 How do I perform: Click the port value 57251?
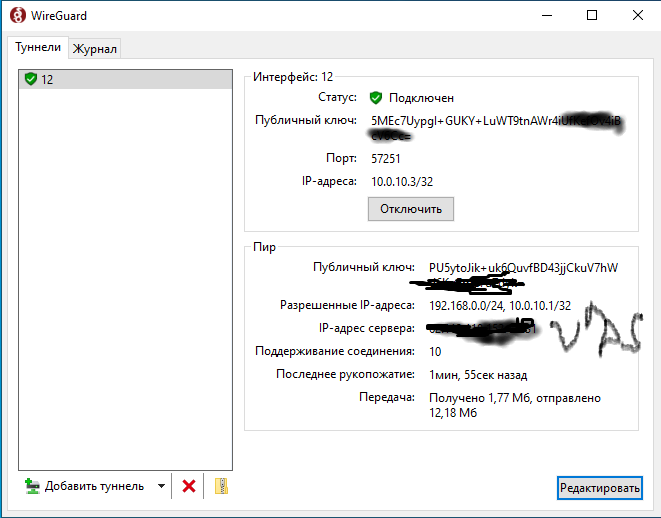(x=385, y=159)
